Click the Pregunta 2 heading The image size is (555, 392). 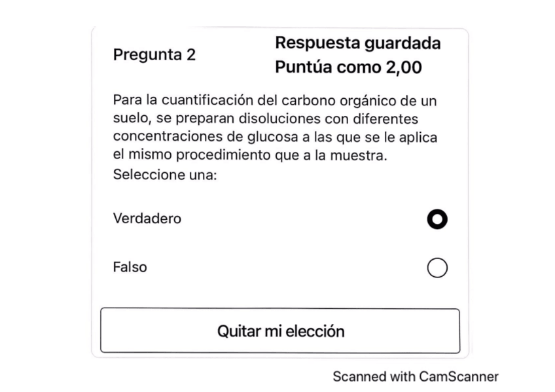[154, 55]
